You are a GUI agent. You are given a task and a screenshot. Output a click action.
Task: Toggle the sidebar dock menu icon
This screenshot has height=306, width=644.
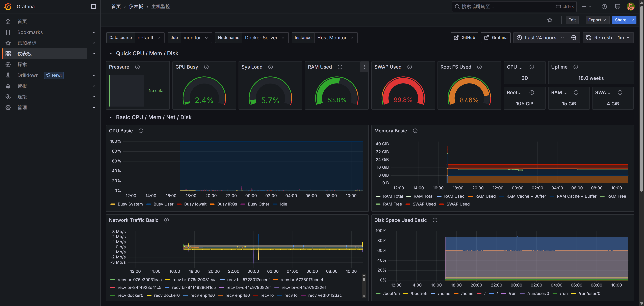[93, 7]
